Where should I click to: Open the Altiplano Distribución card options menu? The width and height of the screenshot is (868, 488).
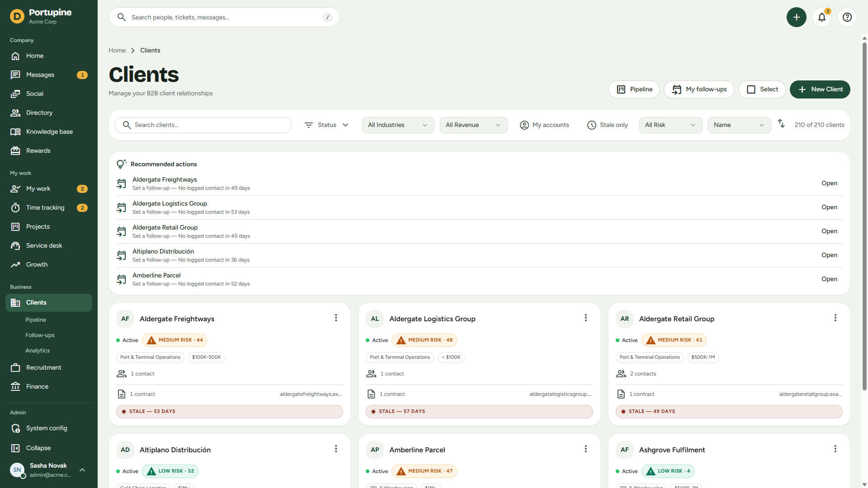click(x=336, y=449)
